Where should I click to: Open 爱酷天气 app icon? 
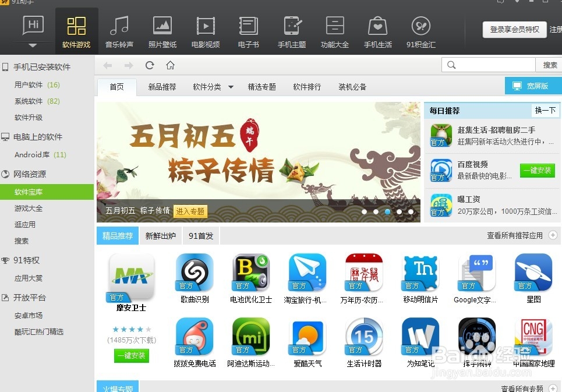pos(307,336)
